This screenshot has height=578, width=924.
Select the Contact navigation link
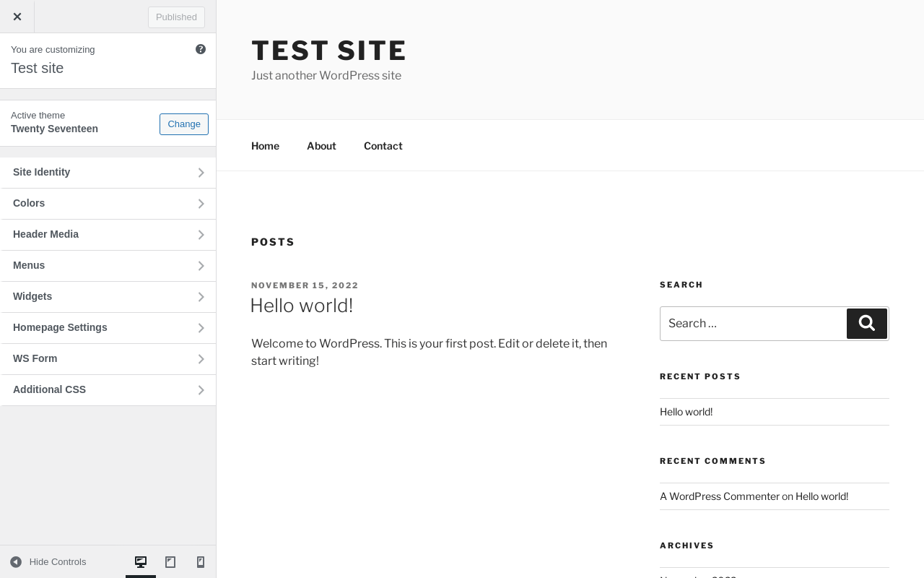coord(383,146)
